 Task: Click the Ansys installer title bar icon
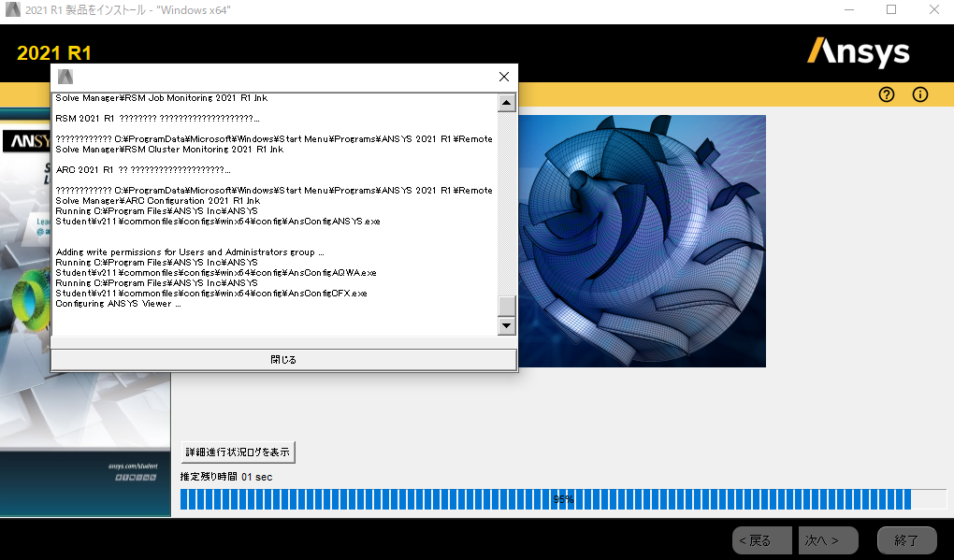pos(12,9)
